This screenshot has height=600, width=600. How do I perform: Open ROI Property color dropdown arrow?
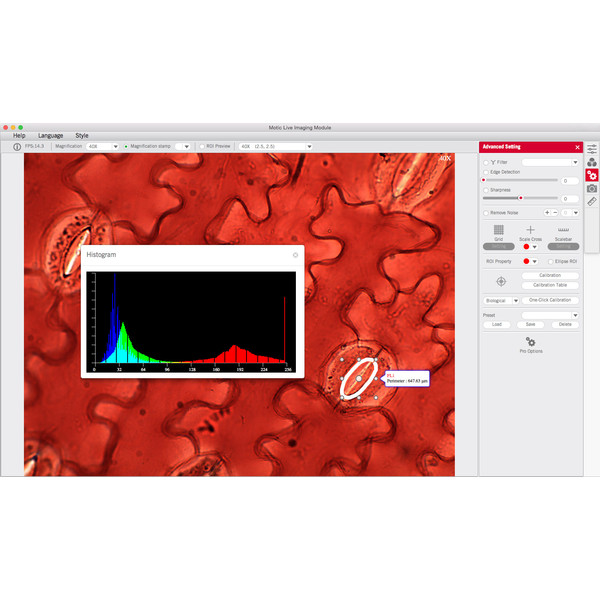[535, 261]
